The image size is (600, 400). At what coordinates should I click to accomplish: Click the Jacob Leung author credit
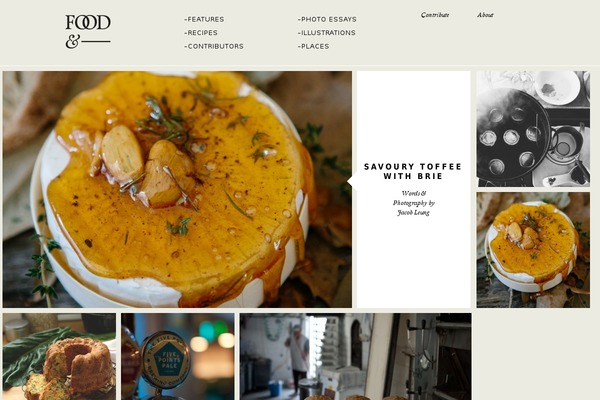413,212
